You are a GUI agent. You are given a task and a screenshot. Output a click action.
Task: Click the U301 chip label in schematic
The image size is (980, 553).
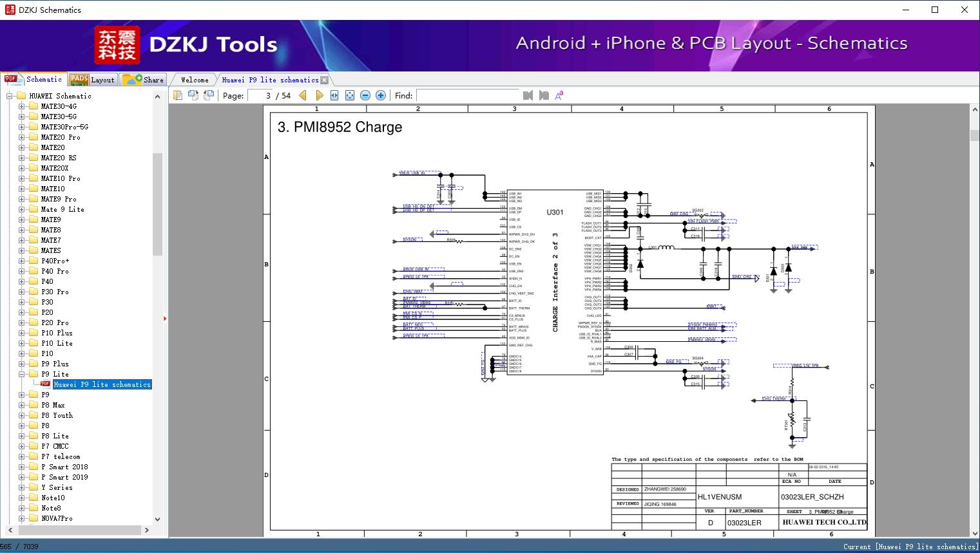pyautogui.click(x=555, y=212)
